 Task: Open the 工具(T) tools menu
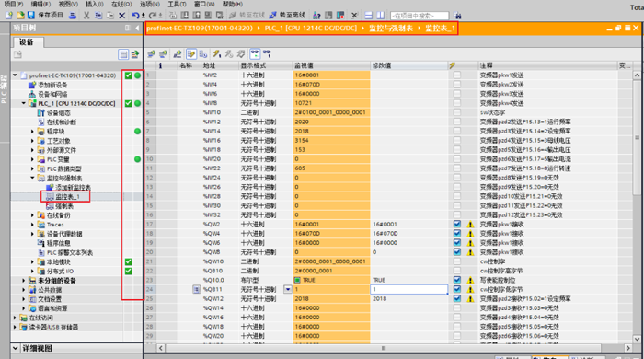point(177,4)
